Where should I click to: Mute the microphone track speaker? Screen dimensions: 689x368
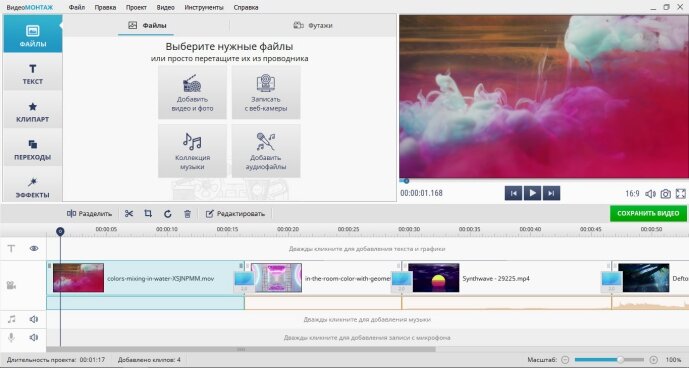[x=34, y=337]
